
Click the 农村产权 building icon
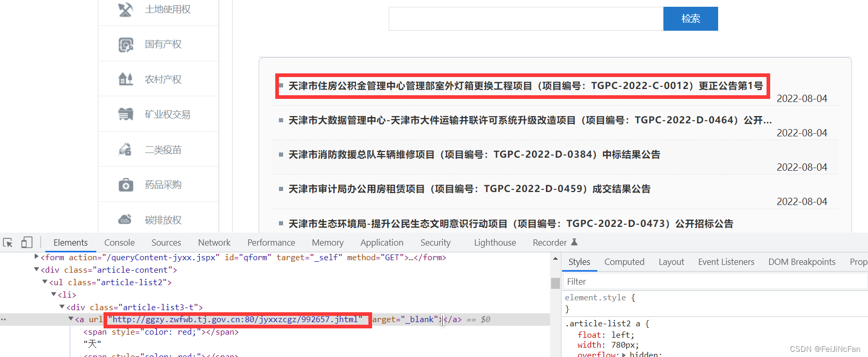[125, 79]
